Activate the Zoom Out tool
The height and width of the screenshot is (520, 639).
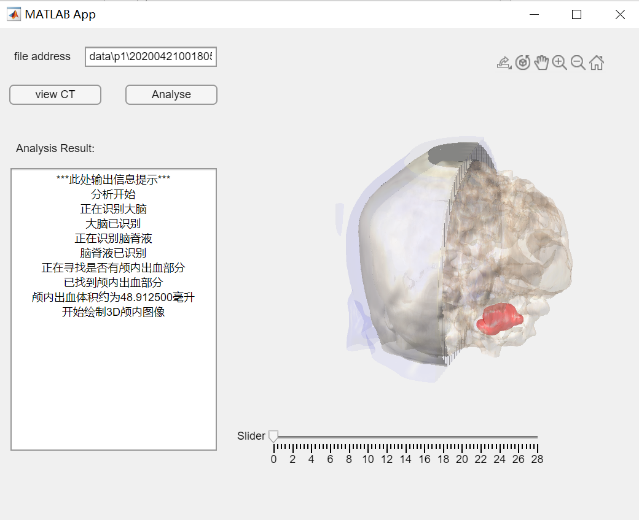tap(578, 63)
